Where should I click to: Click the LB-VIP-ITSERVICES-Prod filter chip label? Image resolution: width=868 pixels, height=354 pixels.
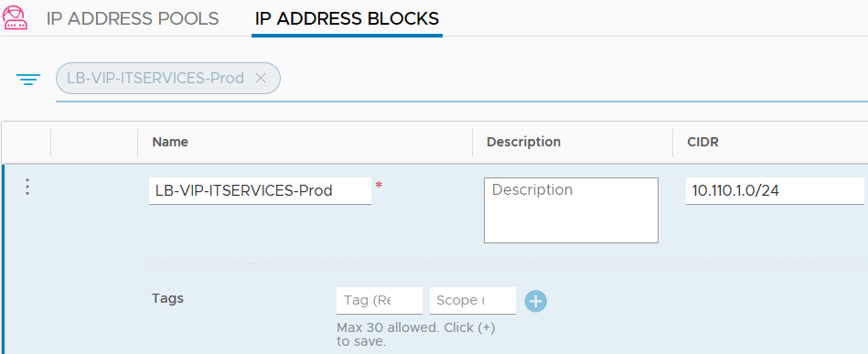tap(155, 78)
